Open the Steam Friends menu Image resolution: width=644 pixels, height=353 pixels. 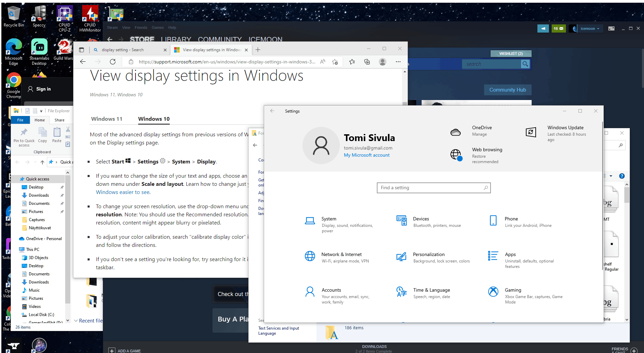coord(141,27)
